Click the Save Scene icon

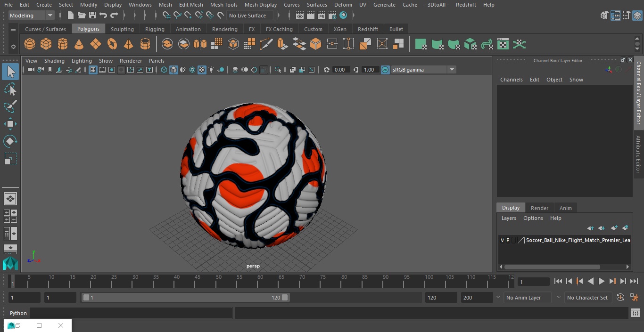[x=92, y=16]
